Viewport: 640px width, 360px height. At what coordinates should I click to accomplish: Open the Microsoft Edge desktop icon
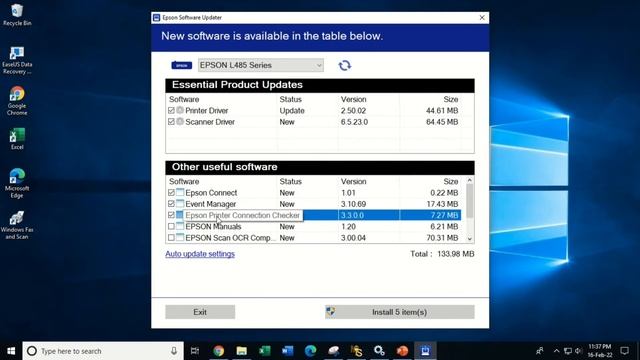(17, 183)
